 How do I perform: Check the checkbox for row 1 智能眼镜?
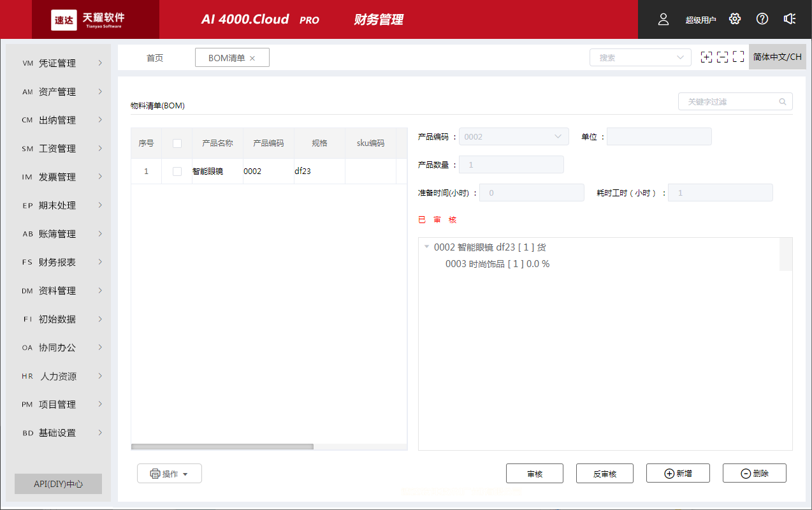(x=177, y=171)
